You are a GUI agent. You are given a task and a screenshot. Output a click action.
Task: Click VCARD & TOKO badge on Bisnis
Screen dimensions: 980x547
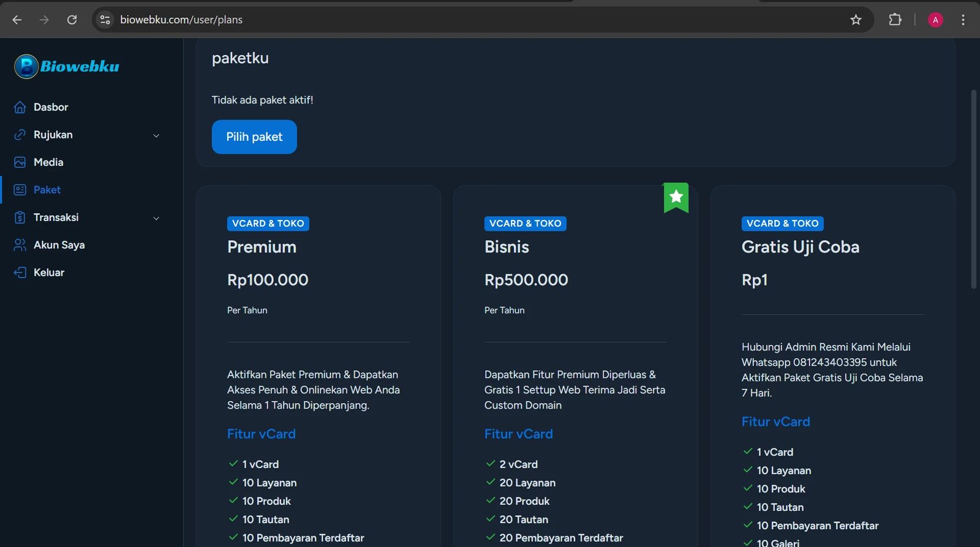point(526,224)
